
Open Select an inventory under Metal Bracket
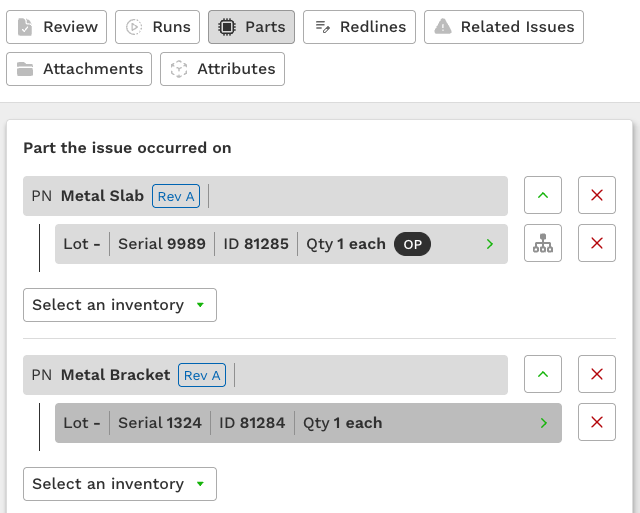click(x=120, y=484)
